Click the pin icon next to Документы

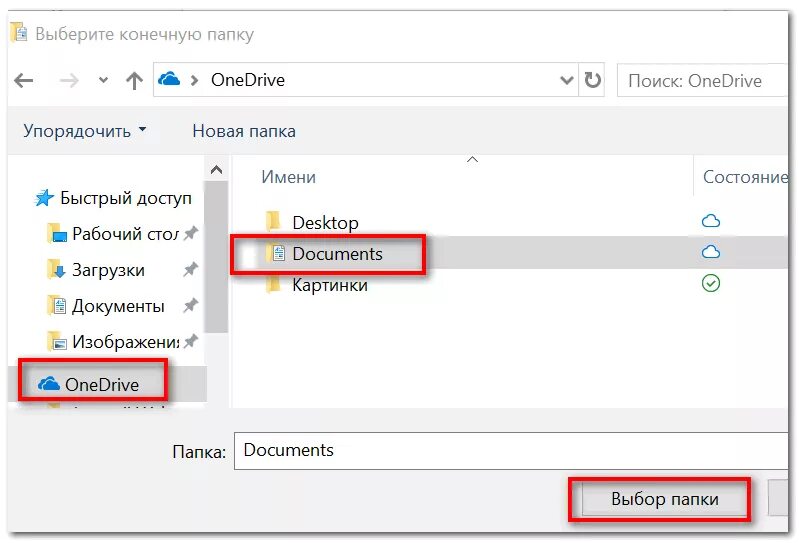191,306
